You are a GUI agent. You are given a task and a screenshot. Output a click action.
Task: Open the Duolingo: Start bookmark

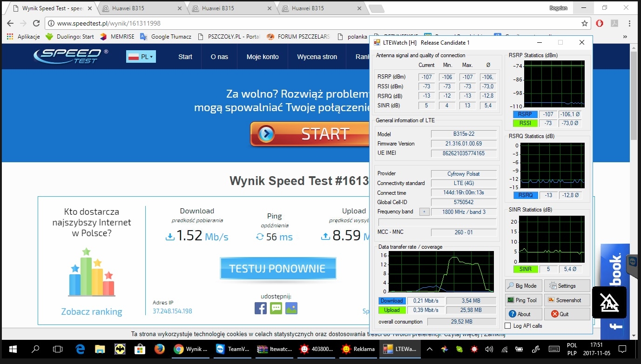(70, 36)
